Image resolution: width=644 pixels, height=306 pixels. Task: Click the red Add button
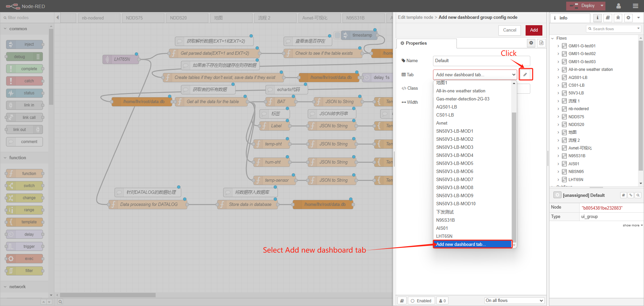pos(534,30)
